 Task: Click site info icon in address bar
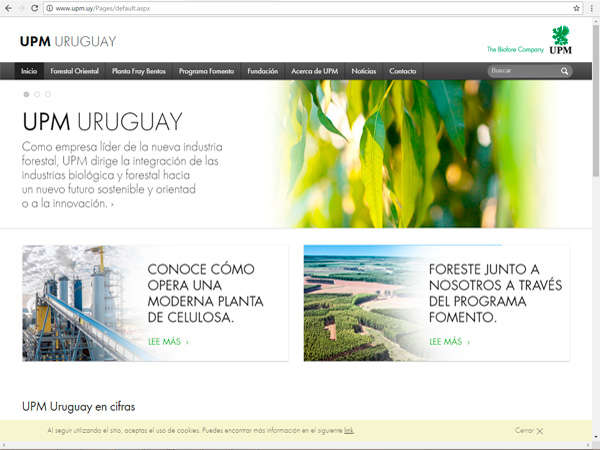coord(50,8)
